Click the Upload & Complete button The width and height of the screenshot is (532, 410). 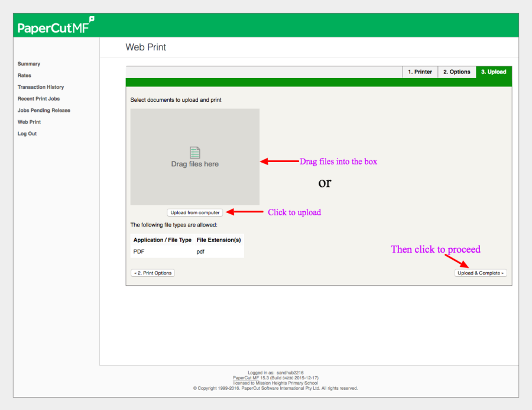click(481, 273)
